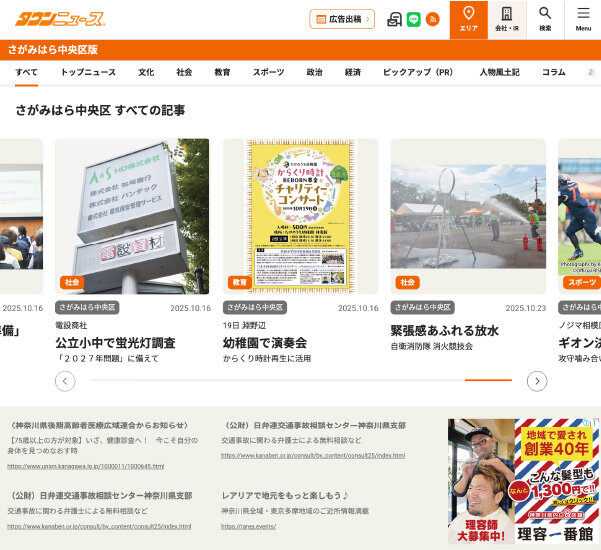Switch to the スポーツ tab

click(x=268, y=72)
